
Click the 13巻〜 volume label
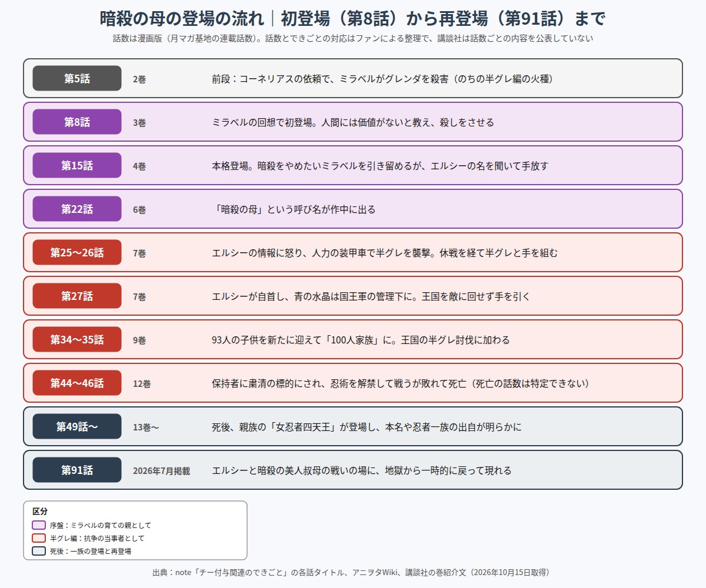[146, 427]
